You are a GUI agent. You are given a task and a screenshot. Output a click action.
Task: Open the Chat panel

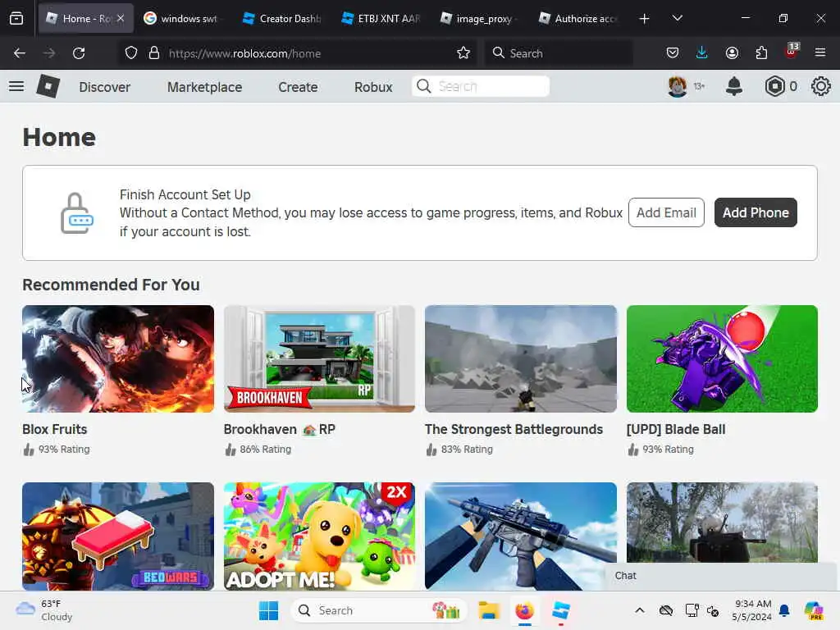point(722,576)
